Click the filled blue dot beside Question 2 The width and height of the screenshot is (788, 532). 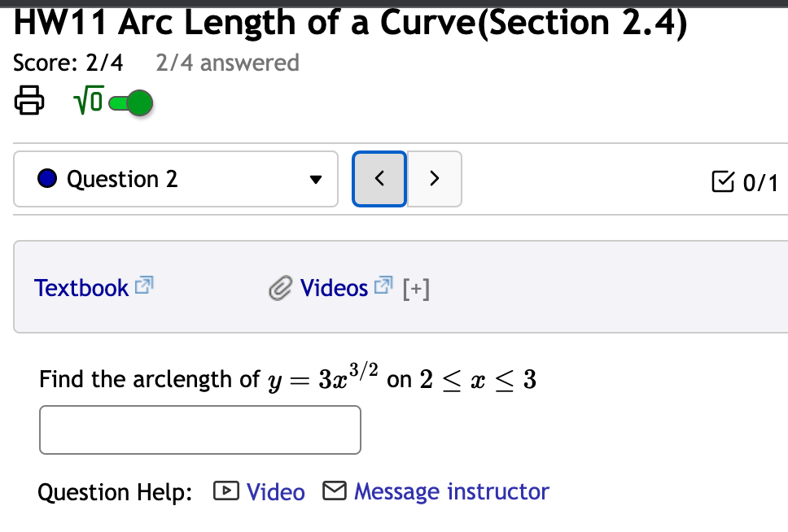[x=48, y=178]
